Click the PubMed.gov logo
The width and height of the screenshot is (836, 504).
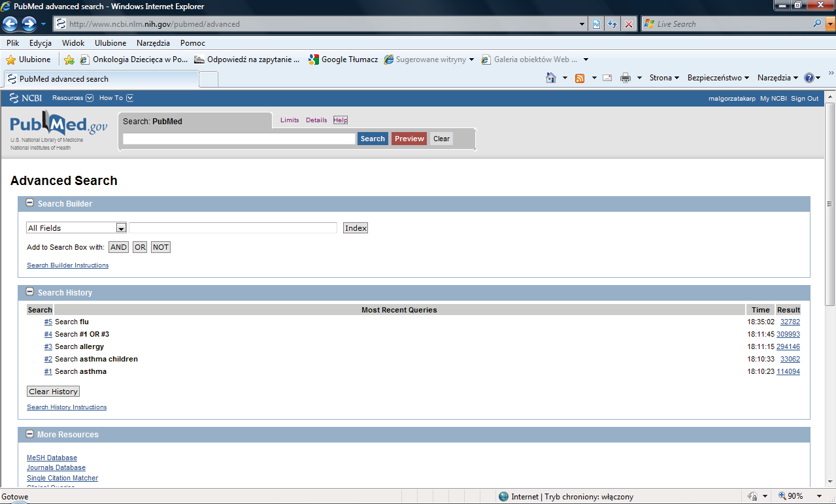point(58,124)
